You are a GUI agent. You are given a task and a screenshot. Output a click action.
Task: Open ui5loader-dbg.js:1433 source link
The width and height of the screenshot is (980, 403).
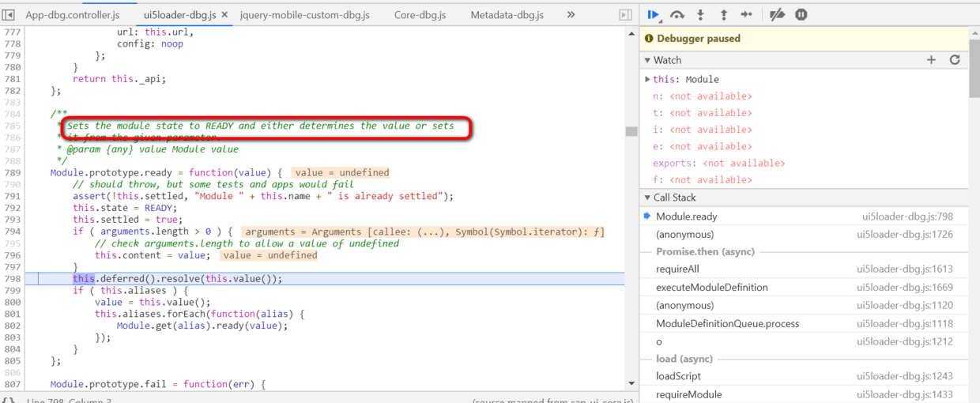[905, 395]
